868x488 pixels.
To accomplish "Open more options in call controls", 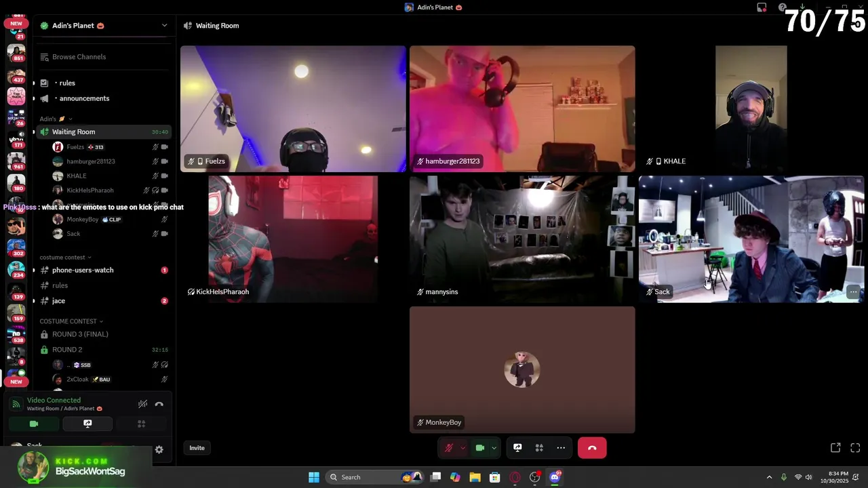I will pos(561,448).
